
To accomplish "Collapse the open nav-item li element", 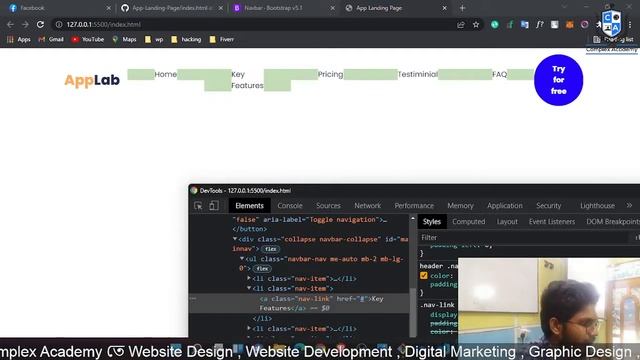I will pos(249,289).
